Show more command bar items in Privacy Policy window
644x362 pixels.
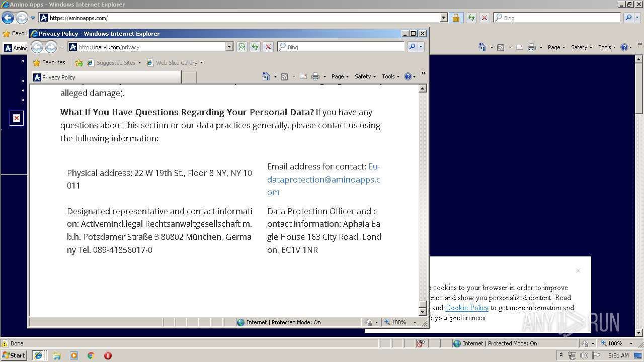pyautogui.click(x=423, y=74)
